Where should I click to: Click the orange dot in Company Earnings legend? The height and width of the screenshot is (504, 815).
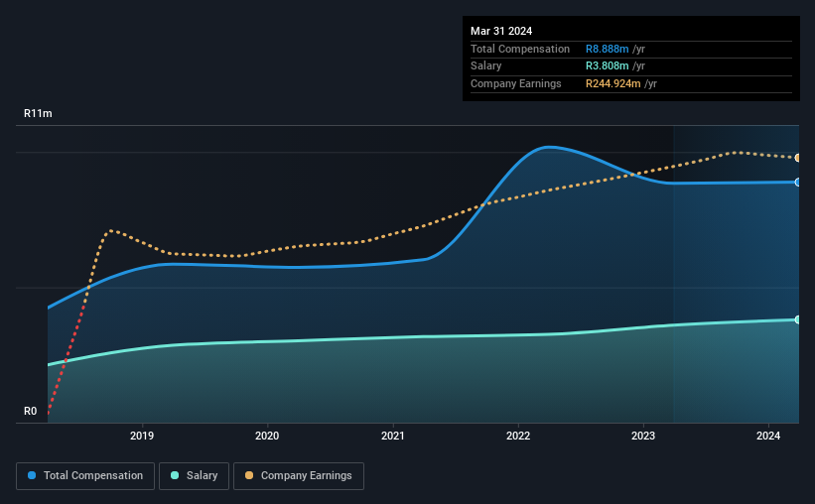(x=249, y=475)
